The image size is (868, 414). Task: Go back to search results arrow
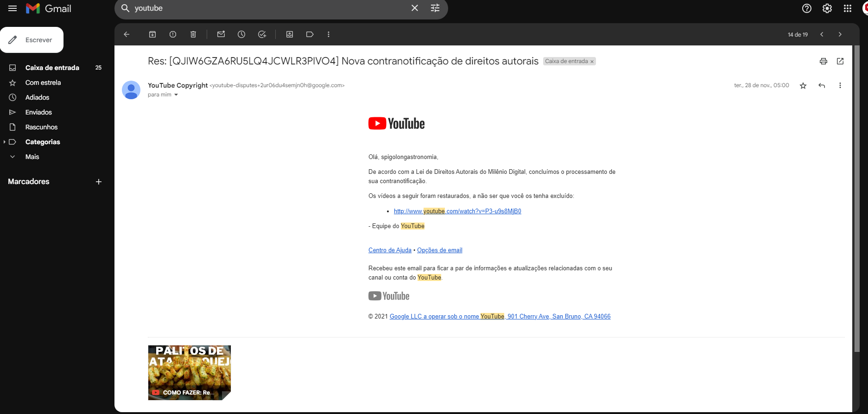(x=127, y=34)
